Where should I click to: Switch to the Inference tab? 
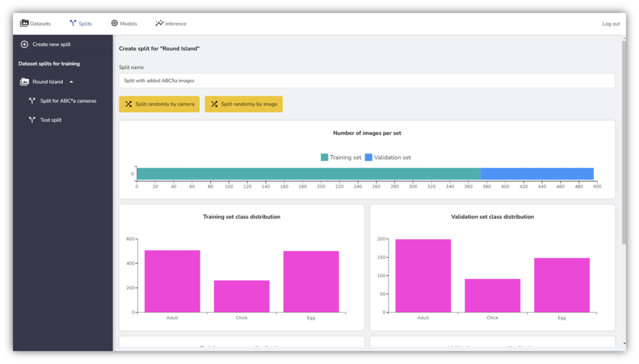click(175, 24)
